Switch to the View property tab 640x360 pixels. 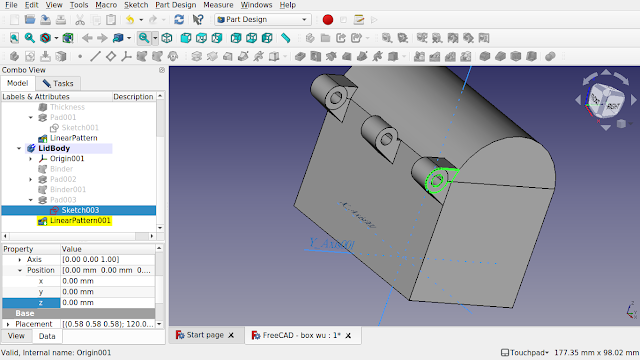[16, 336]
